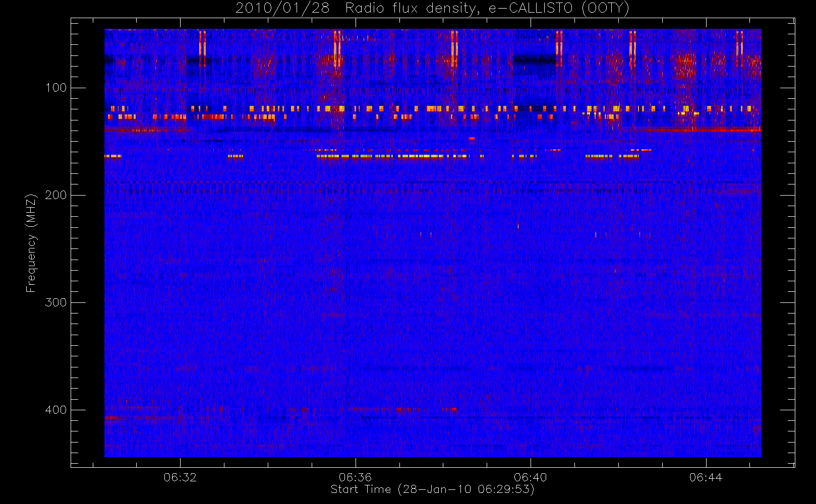Click the 06:32 time axis label
816x504 pixels.
tap(180, 477)
